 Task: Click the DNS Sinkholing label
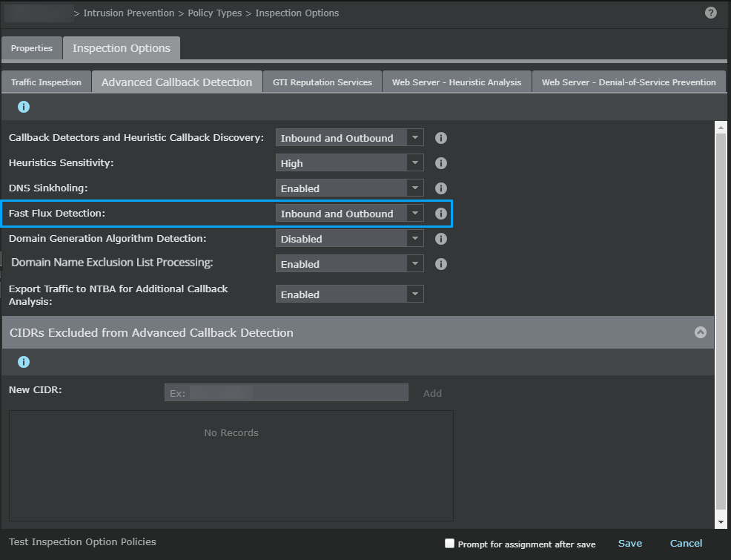(48, 188)
